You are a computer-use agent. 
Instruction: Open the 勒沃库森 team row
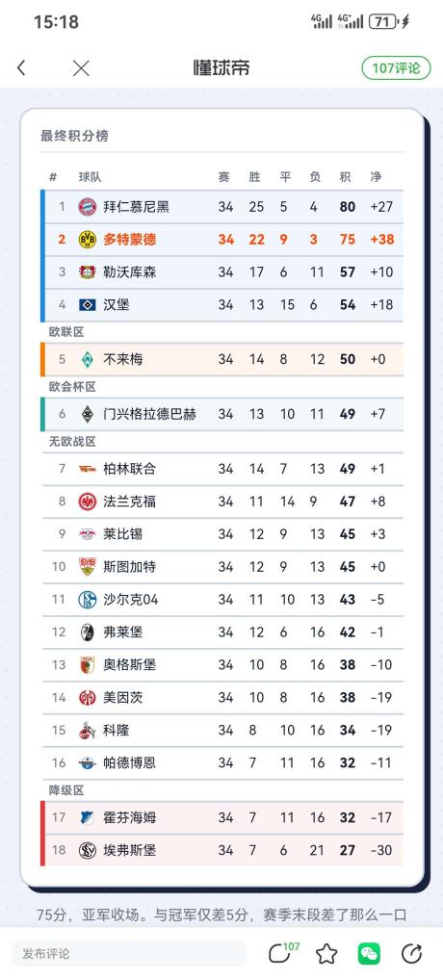[221, 272]
